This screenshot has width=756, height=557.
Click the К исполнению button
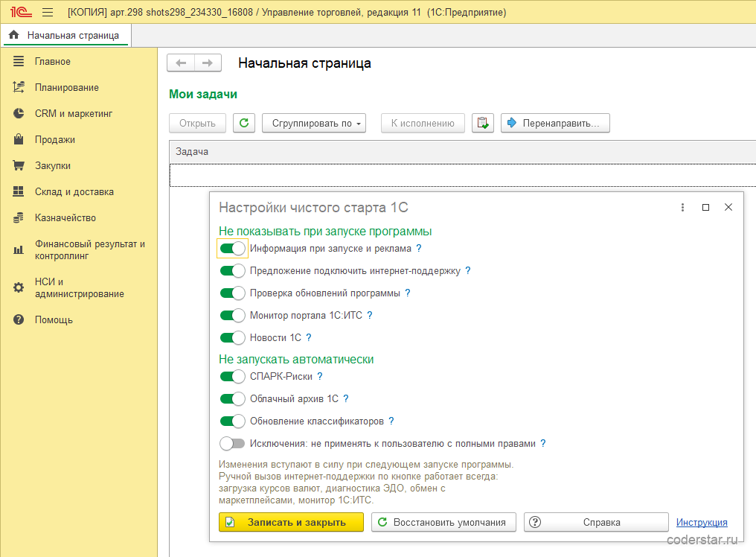(423, 123)
